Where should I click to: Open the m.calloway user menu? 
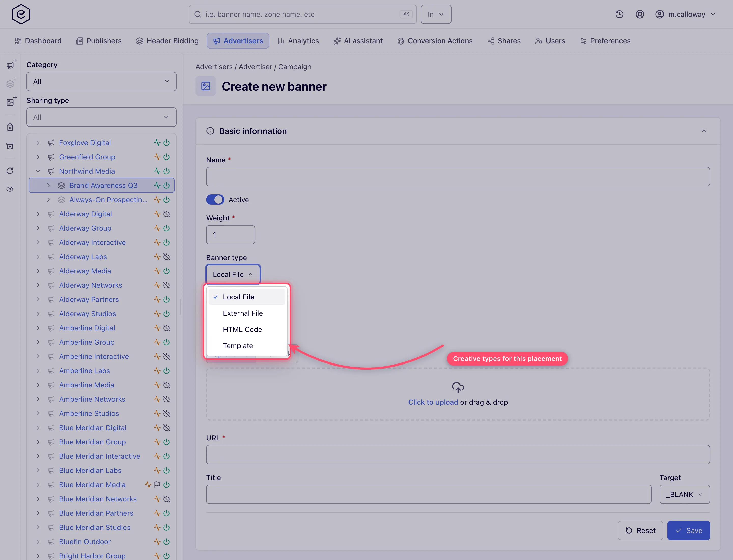click(x=685, y=14)
